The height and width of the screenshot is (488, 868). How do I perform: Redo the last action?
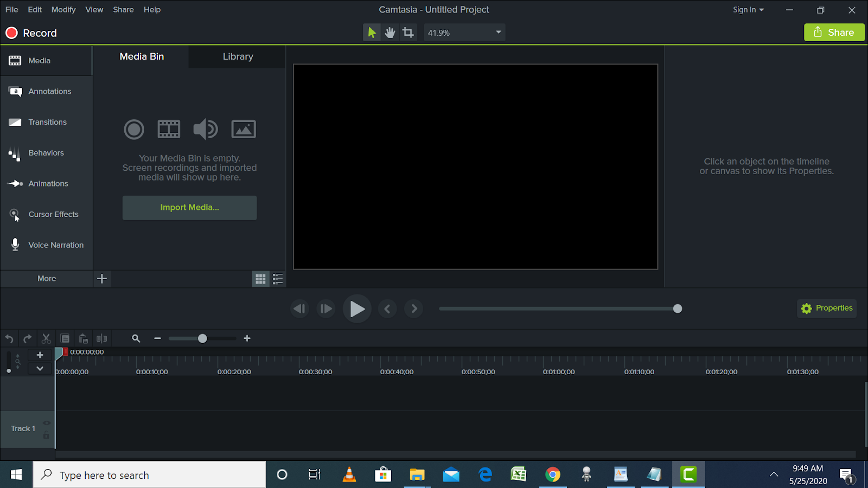tap(28, 338)
